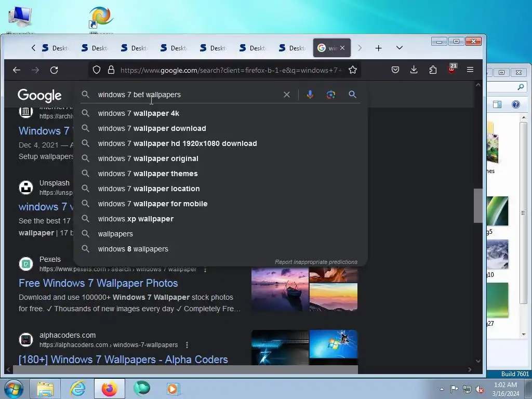Click the Firefox page vertical scrollbar thumb

click(478, 206)
